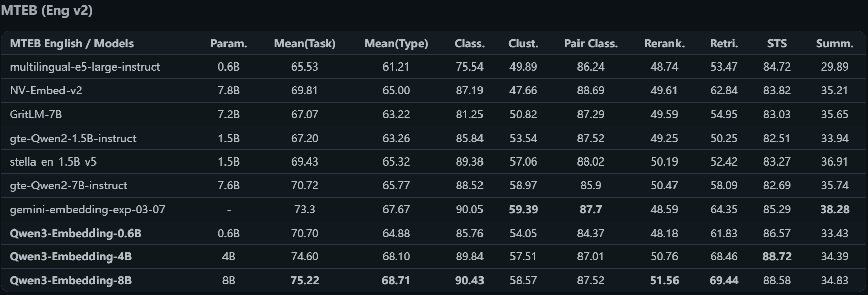Screen dimensions: 868x295
Task: Select the NV-Embed-v2 model name
Action: (46, 91)
